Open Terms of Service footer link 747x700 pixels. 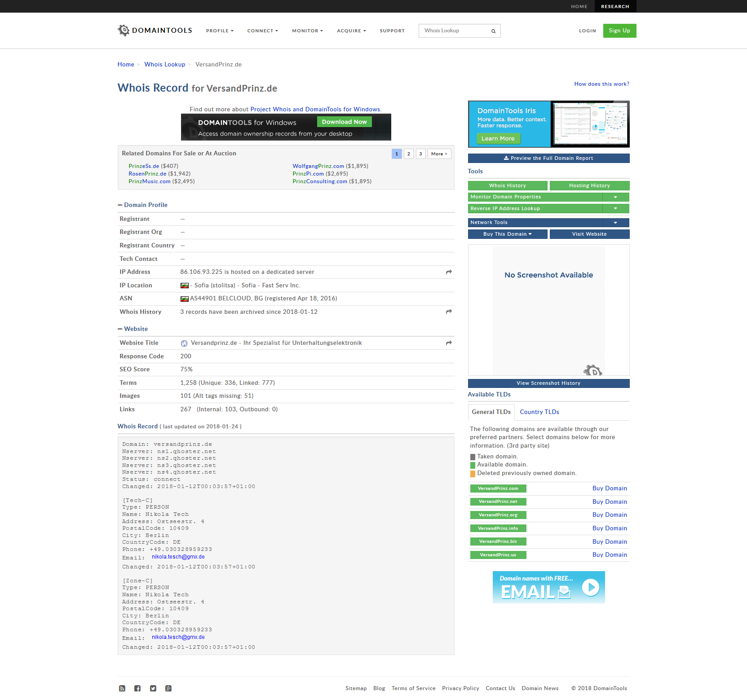point(413,688)
